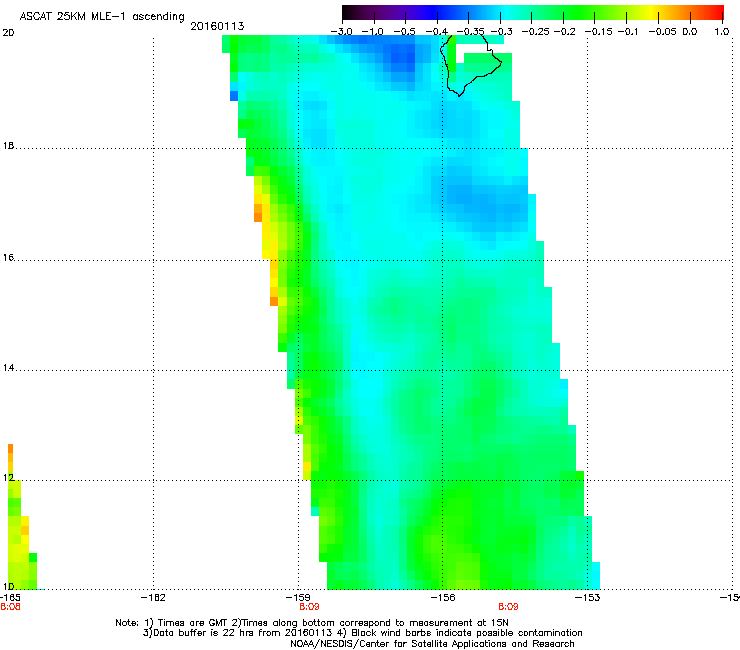Click latitude label 16 on the axis
Image resolution: width=740 pixels, height=650 pixels.
(8, 258)
